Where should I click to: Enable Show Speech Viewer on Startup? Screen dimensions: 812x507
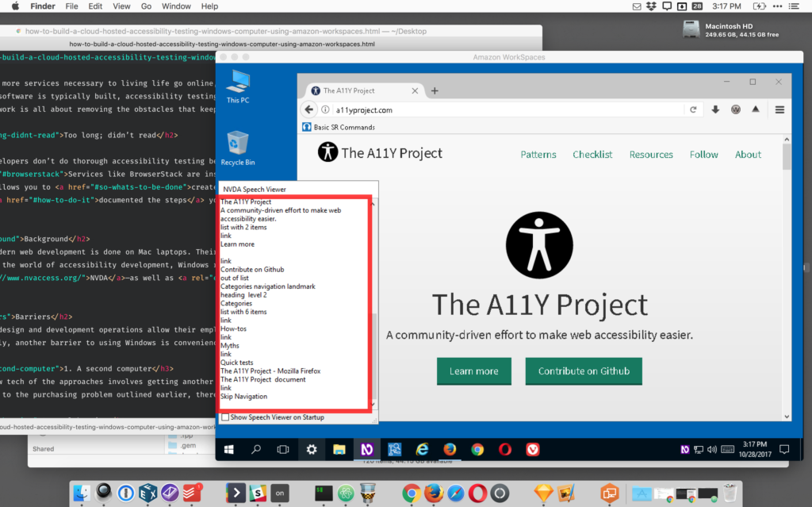tap(225, 417)
